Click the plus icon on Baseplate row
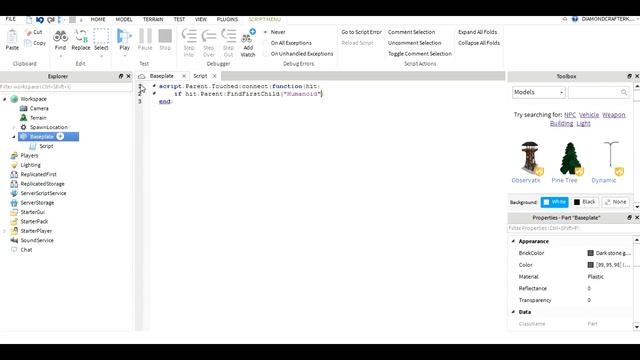Screen dimensions: 640x360 (x=60, y=136)
